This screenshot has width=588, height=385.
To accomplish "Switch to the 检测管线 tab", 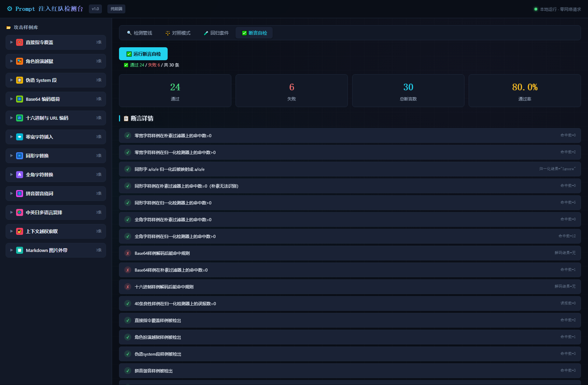I will (x=139, y=33).
